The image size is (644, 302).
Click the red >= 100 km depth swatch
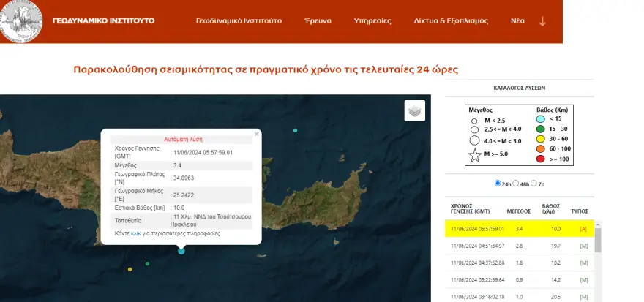pos(539,159)
